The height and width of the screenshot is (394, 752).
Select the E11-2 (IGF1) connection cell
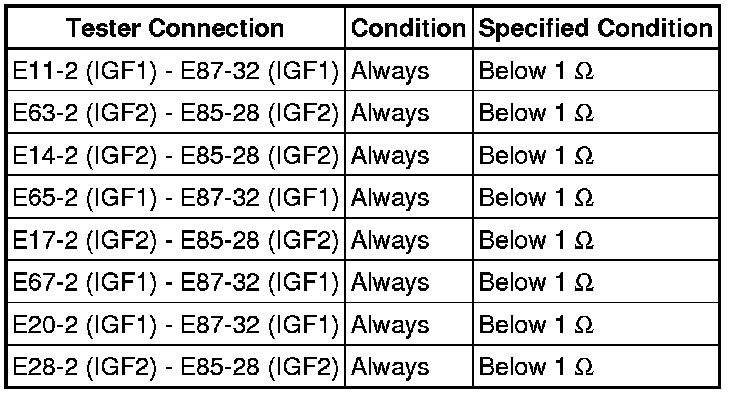click(176, 70)
